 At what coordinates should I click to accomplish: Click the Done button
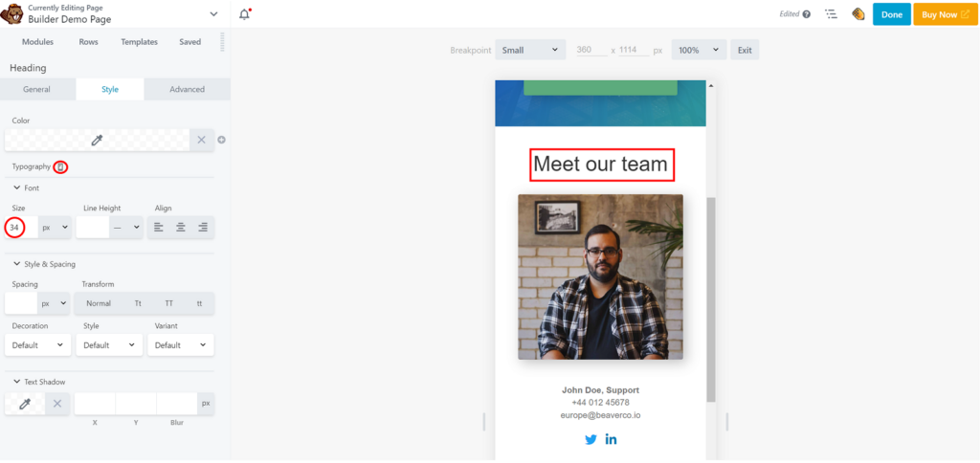point(892,14)
